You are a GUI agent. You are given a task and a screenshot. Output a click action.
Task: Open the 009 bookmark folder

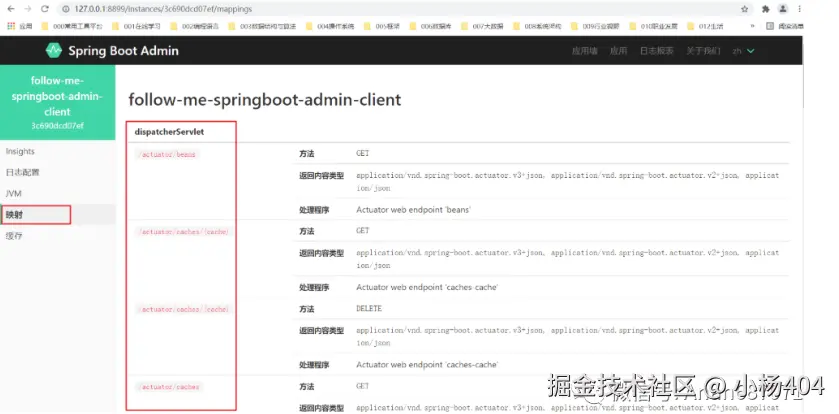595,26
